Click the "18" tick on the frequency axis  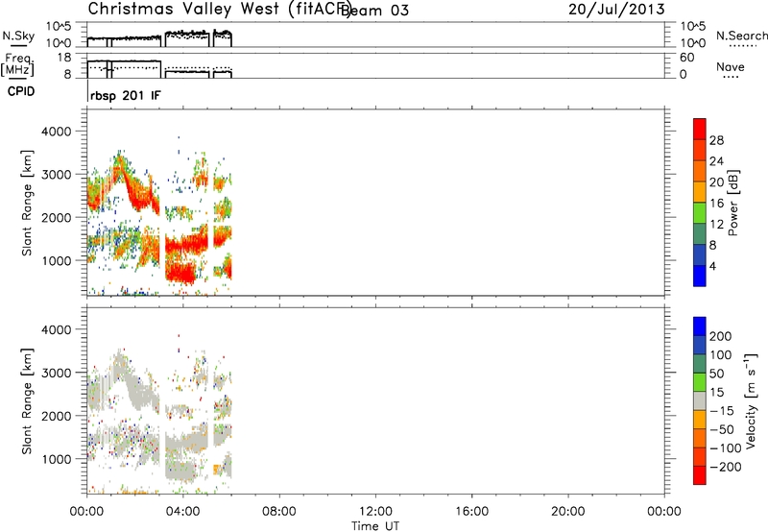click(x=64, y=58)
